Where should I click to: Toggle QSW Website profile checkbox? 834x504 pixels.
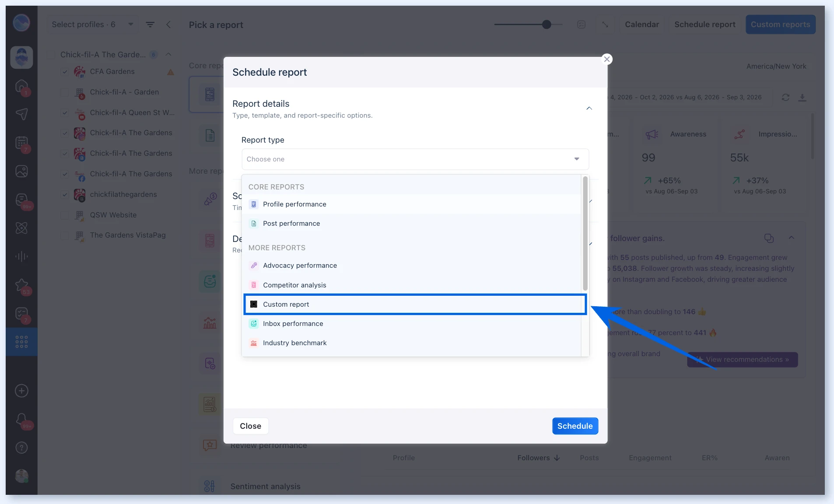coord(65,215)
